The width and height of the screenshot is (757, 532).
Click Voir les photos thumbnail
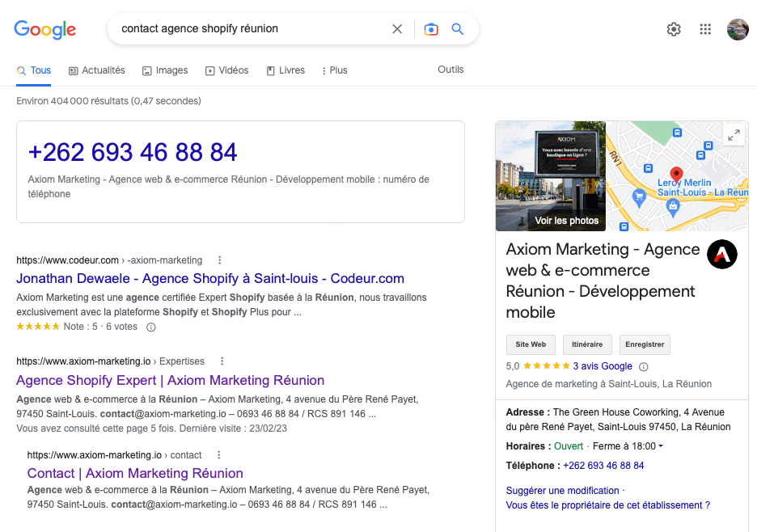tap(551, 176)
